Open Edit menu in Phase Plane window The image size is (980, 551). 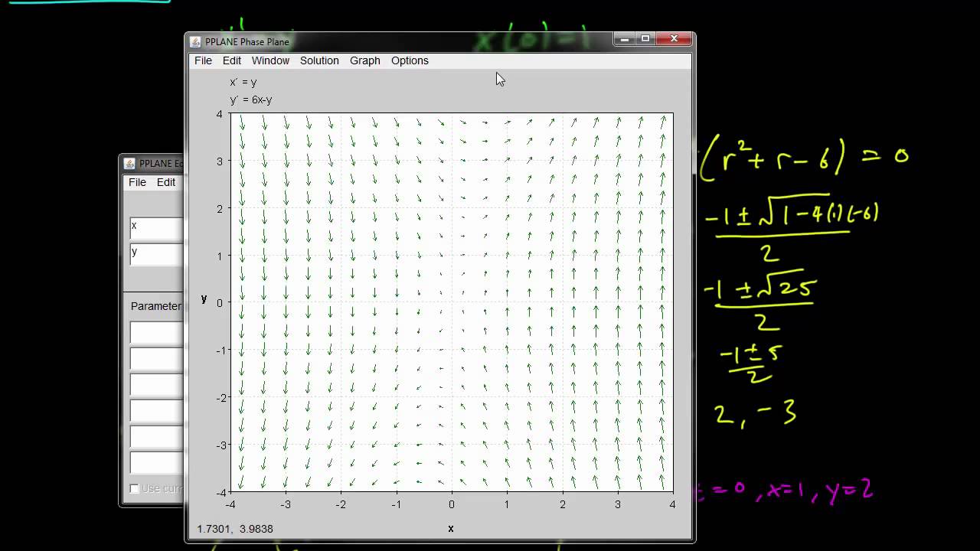[x=232, y=60]
